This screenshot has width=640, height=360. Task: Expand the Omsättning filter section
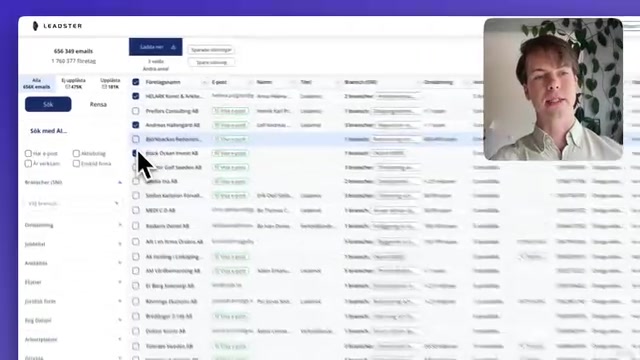120,225
